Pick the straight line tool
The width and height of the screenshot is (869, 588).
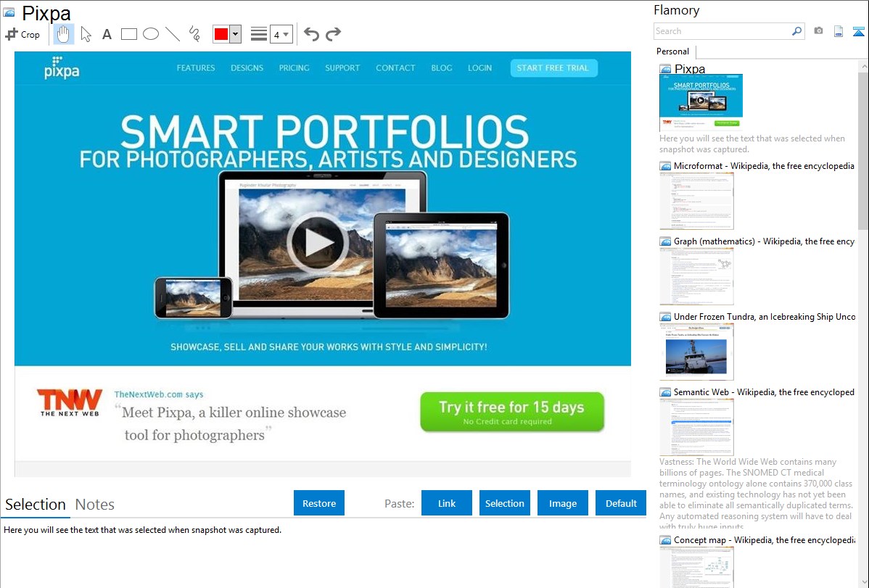[x=173, y=34]
